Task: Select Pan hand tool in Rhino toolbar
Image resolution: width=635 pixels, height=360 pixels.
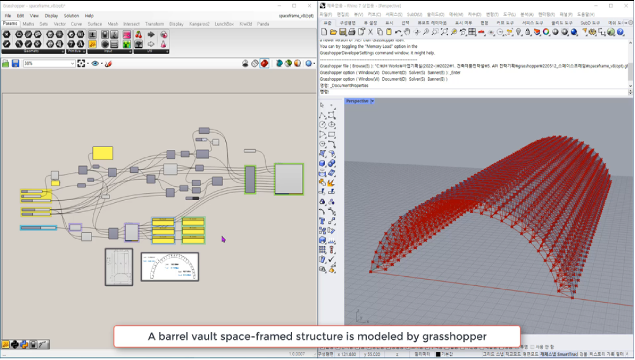Action: click(x=407, y=32)
